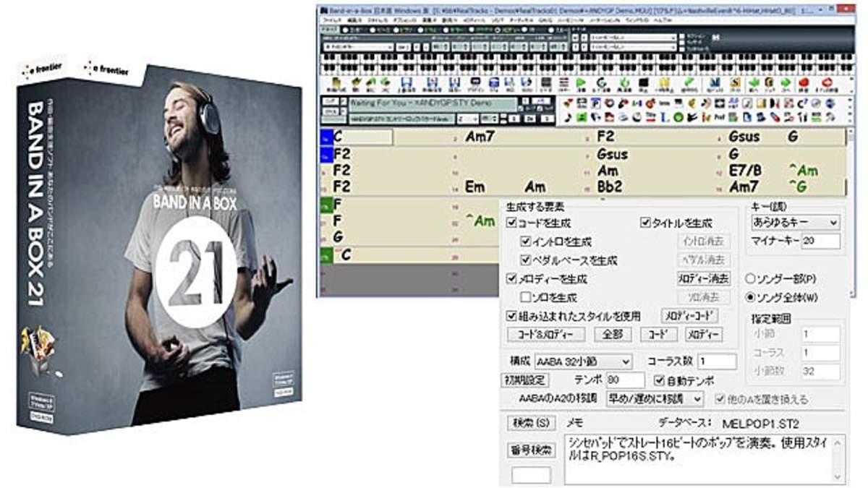Click the black music note icon in lower icon row
Image resolution: width=868 pixels, height=488 pixels.
pos(568,116)
